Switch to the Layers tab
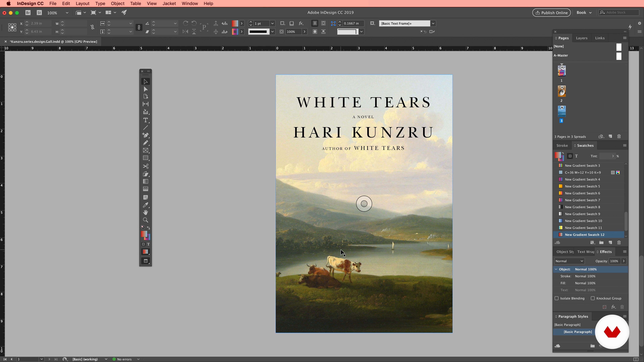Viewport: 644px width, 362px height. tap(581, 38)
